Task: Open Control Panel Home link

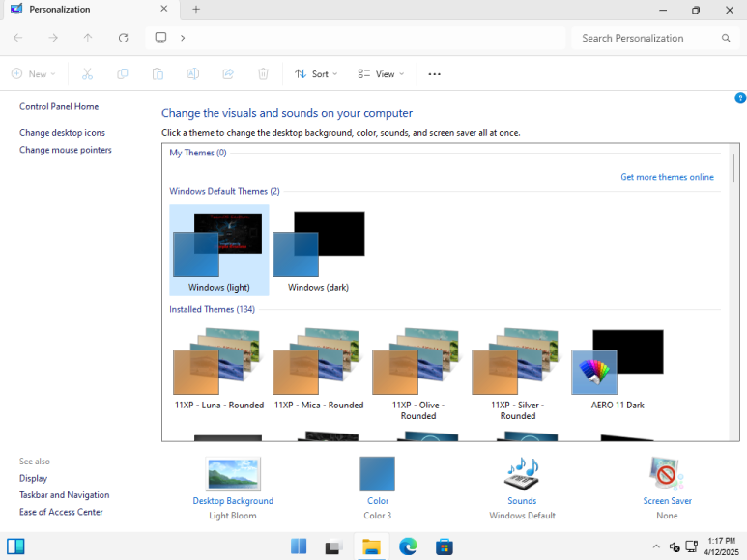Action: click(59, 106)
